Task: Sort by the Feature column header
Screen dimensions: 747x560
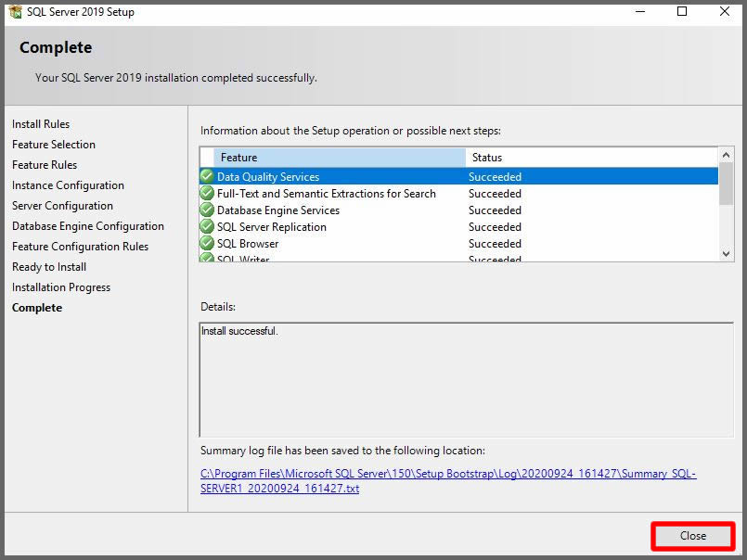Action: coord(339,158)
